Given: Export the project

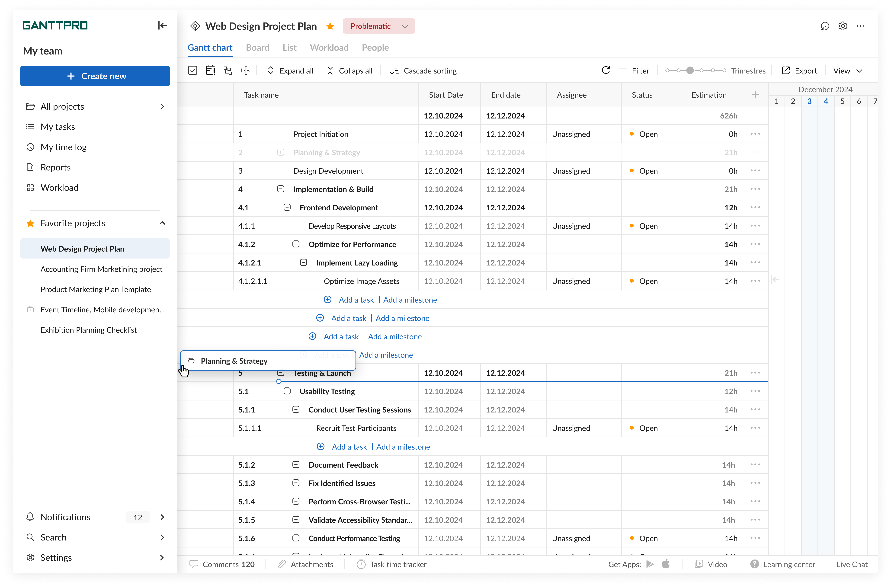Looking at the screenshot, I should (x=799, y=71).
